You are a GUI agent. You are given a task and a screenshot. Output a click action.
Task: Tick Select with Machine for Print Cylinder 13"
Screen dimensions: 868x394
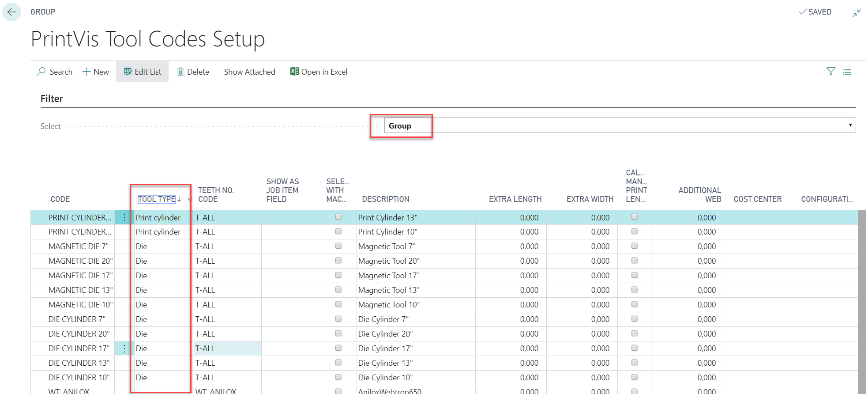(x=338, y=217)
